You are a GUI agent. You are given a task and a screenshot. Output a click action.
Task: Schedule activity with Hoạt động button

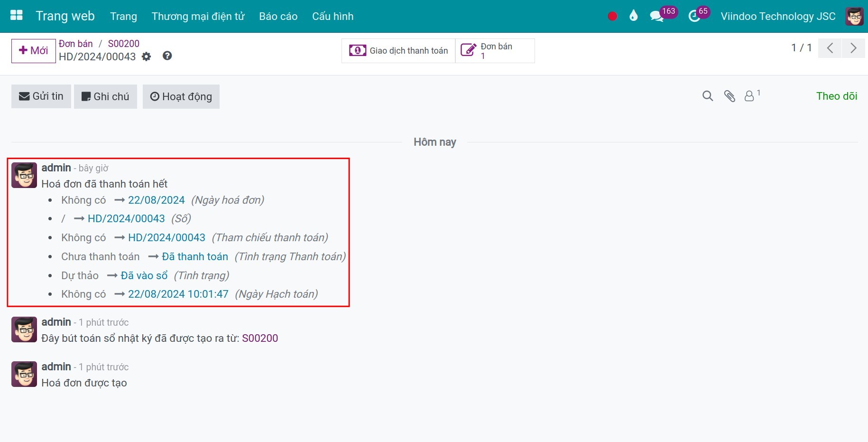click(x=181, y=96)
